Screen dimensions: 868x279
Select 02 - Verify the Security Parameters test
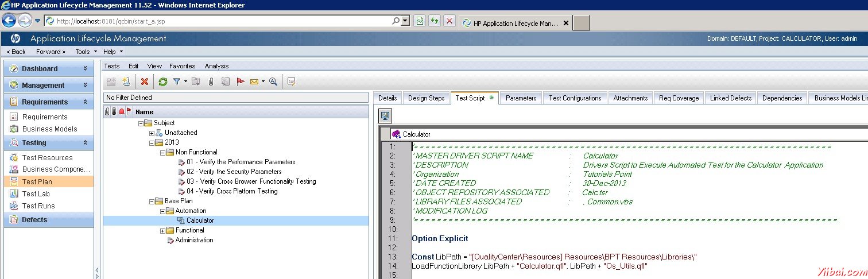[x=234, y=172]
